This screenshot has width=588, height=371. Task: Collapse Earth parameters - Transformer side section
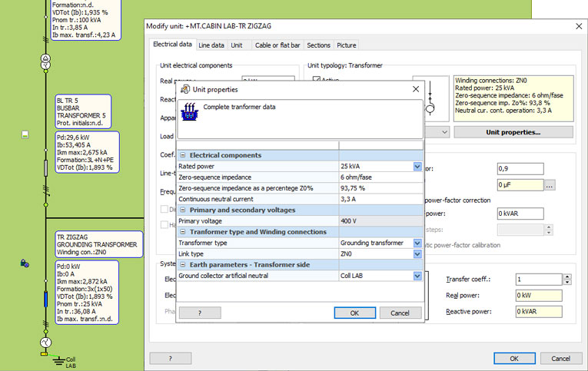point(182,265)
